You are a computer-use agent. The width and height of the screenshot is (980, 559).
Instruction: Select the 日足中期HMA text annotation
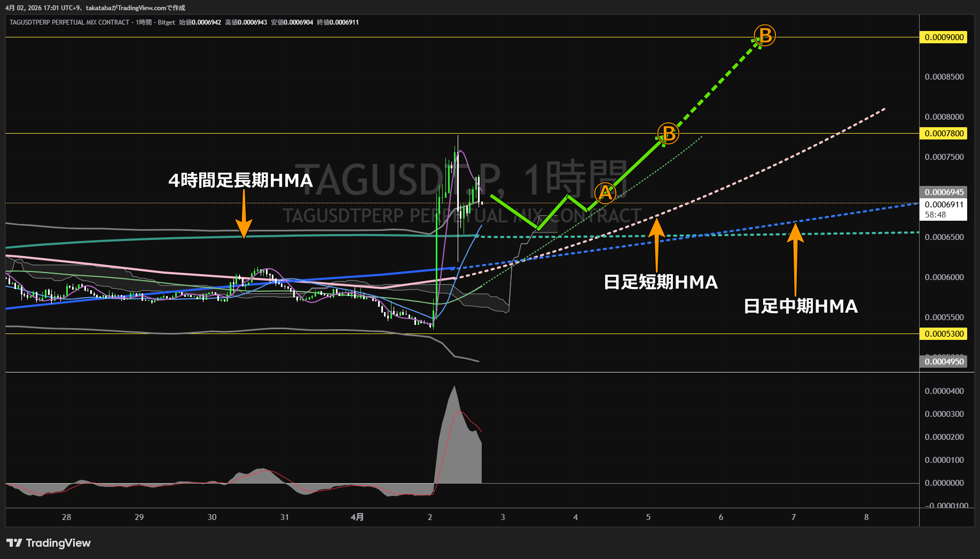point(801,306)
